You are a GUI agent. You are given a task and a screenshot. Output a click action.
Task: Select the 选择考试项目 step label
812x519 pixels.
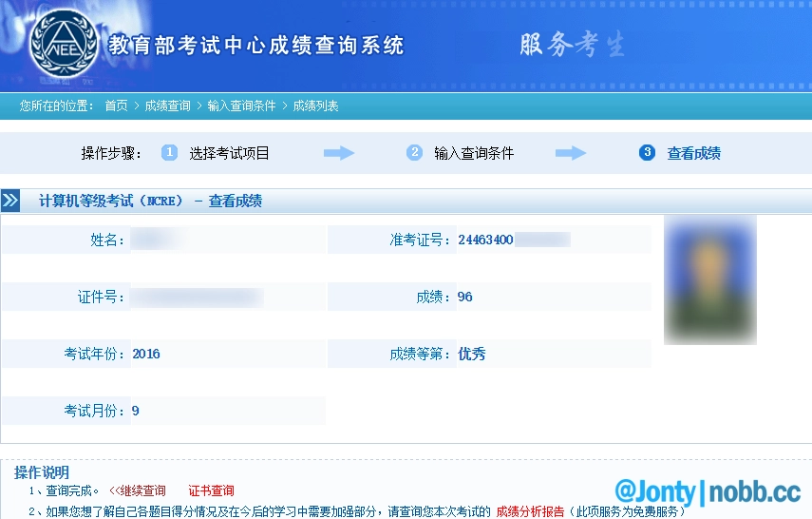[229, 153]
